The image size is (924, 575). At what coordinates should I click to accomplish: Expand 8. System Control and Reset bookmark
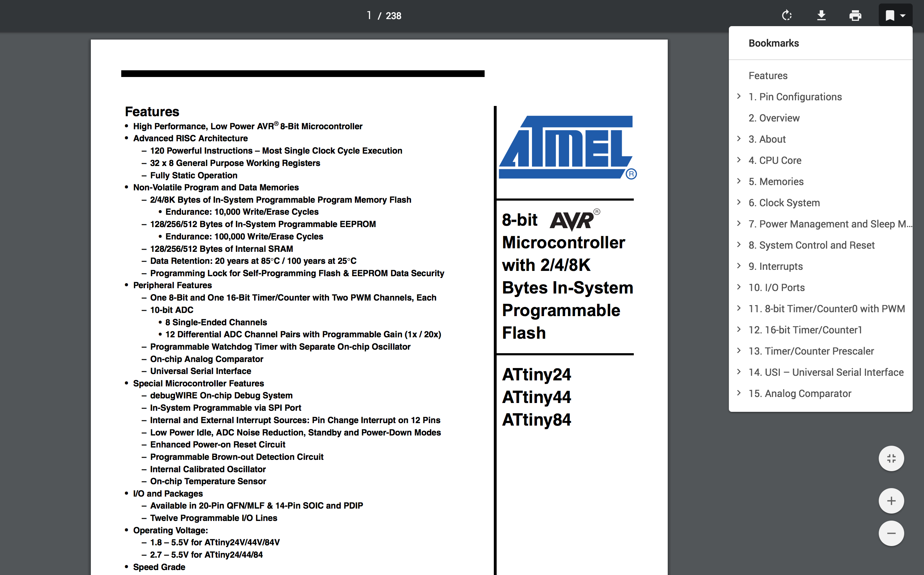pyautogui.click(x=739, y=244)
